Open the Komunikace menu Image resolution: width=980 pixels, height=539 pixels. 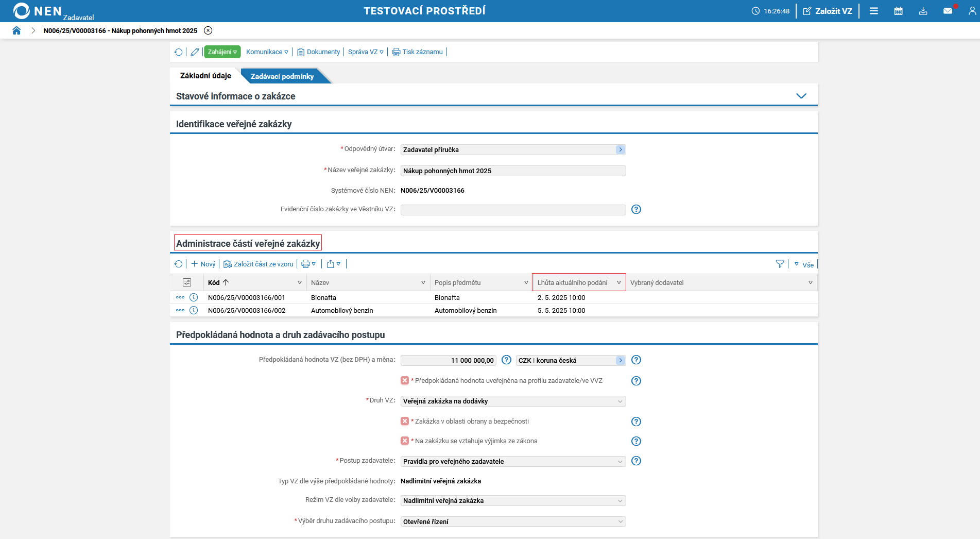click(x=267, y=52)
